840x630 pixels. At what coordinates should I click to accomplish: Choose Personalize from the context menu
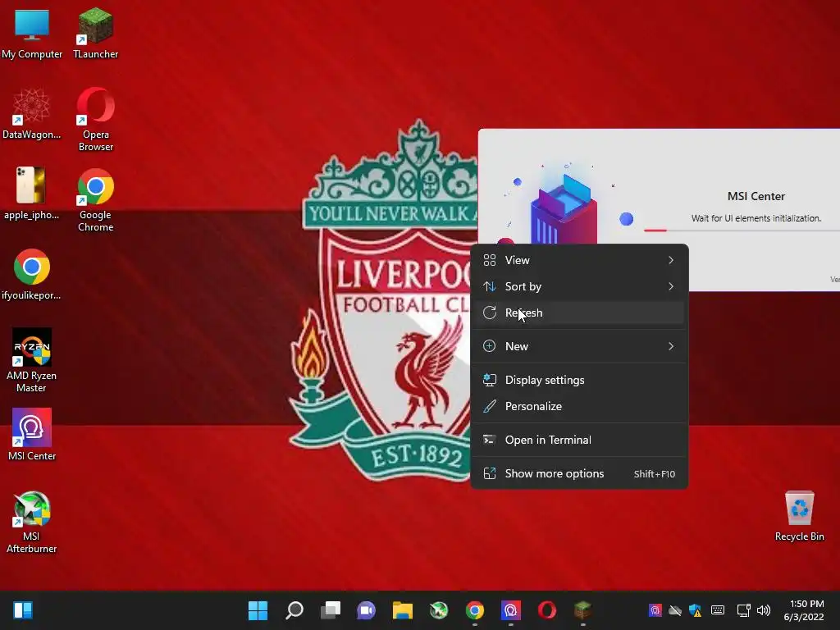(579, 406)
